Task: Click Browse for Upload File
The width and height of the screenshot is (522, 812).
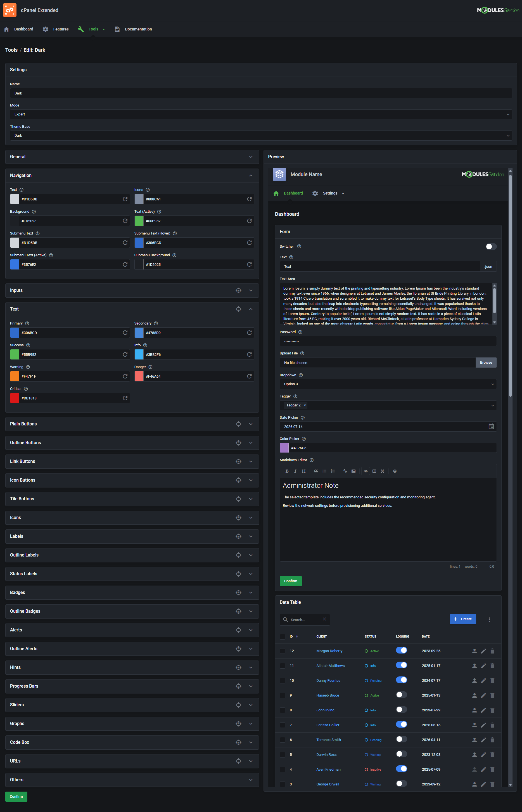Action: tap(486, 363)
